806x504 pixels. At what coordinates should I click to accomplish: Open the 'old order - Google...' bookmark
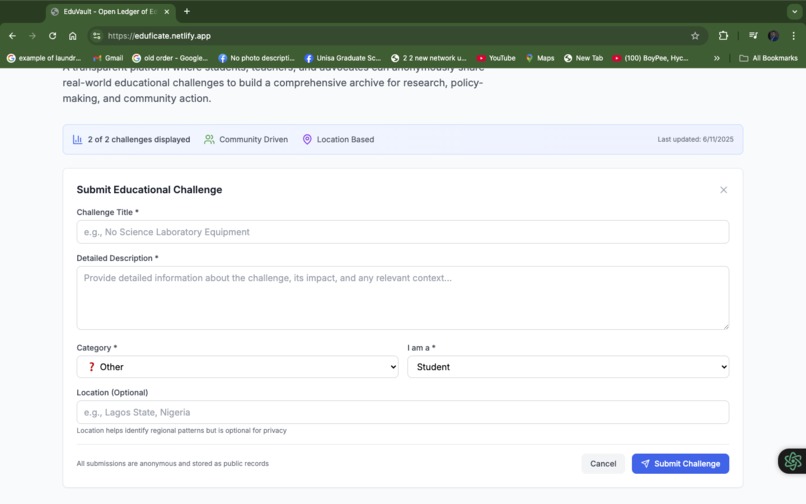[170, 58]
